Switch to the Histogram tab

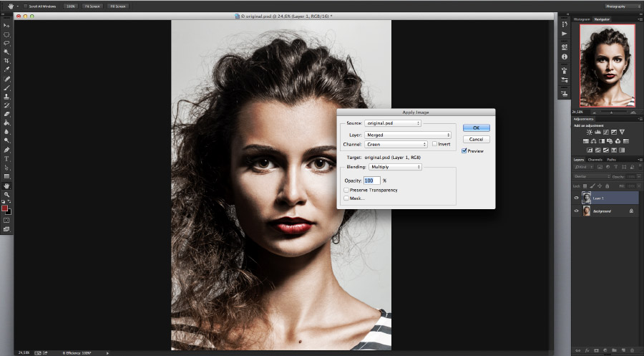[582, 19]
